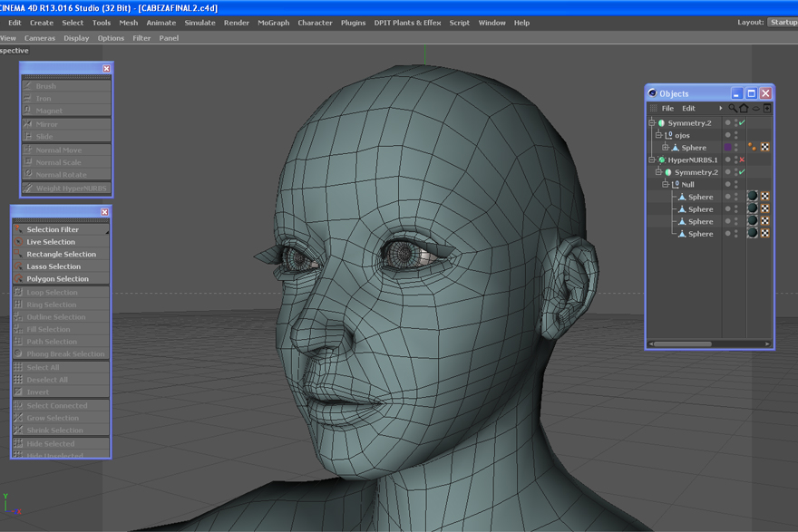The width and height of the screenshot is (798, 532).
Task: Activate the Lasso Selection tool
Action: pyautogui.click(x=54, y=266)
